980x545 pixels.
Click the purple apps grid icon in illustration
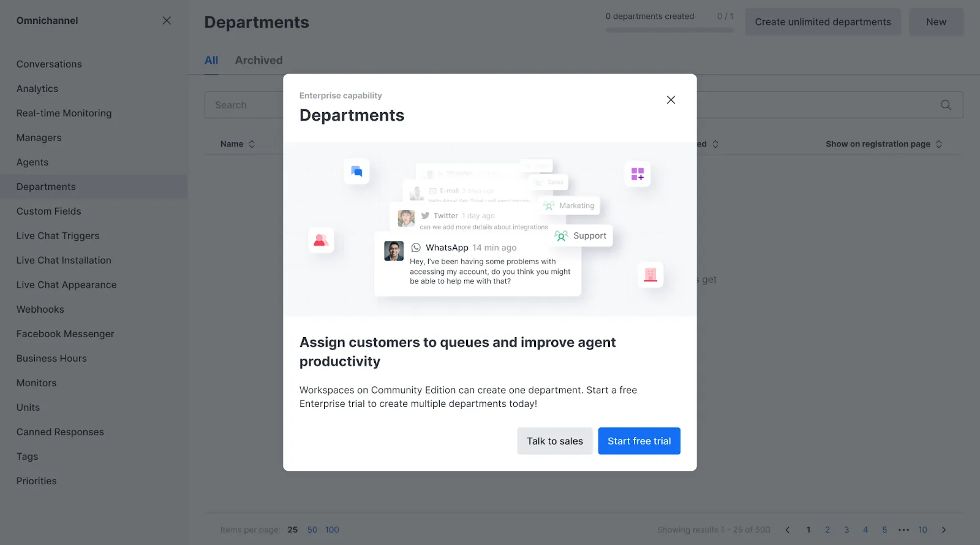(638, 174)
